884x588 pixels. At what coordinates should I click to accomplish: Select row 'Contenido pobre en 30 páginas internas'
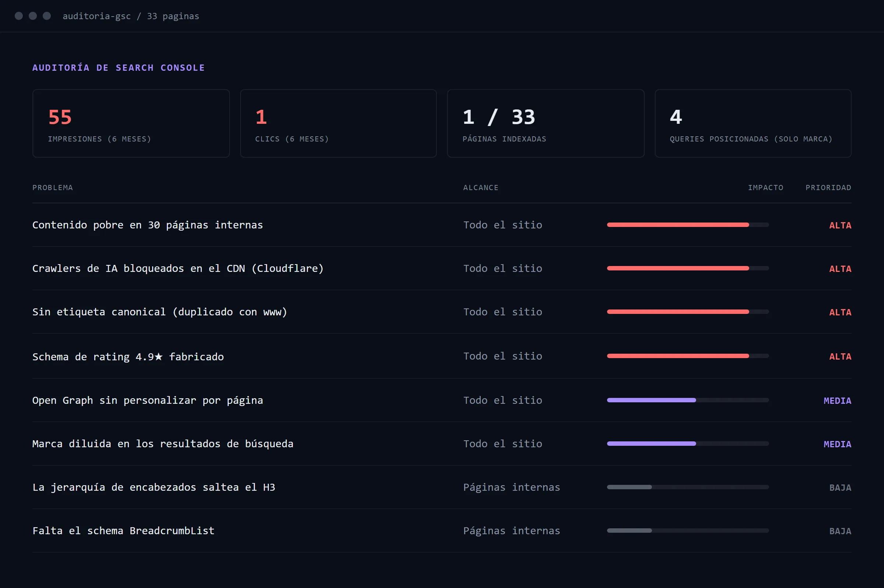pos(442,225)
